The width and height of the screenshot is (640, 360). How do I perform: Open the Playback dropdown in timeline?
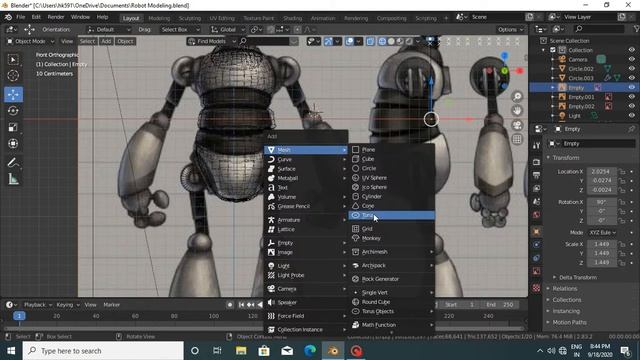pos(38,305)
